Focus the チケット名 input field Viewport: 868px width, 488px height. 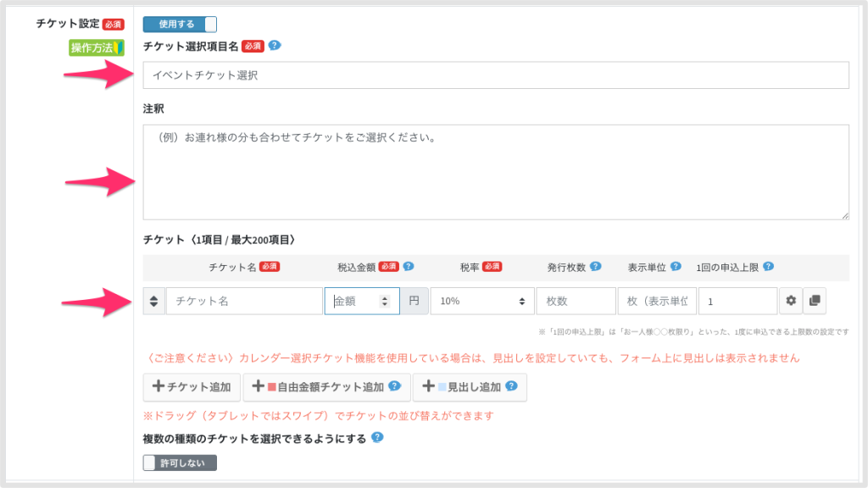click(244, 301)
